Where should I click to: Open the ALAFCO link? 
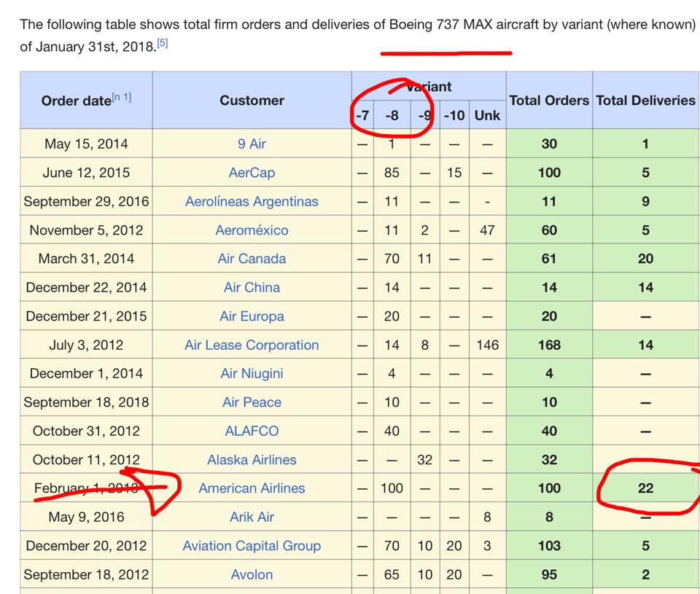252,431
